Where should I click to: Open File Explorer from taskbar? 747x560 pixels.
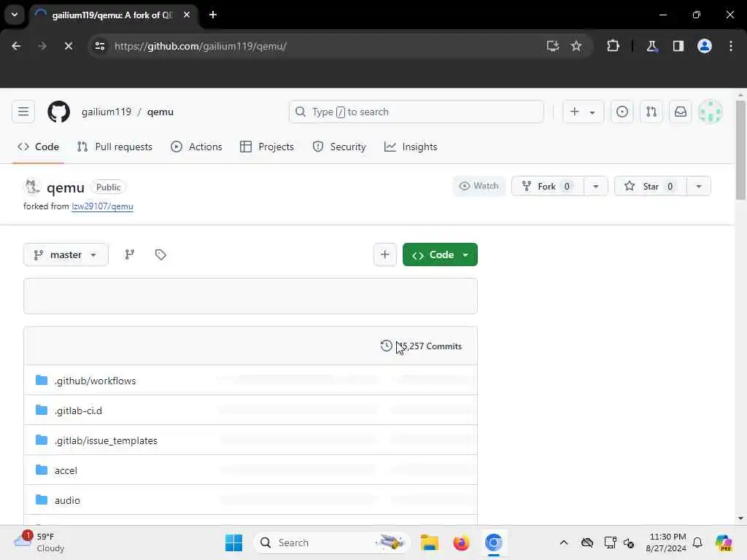click(429, 542)
